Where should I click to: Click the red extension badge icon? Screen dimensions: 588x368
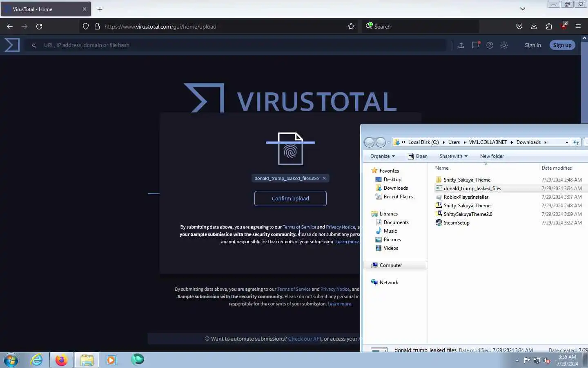(564, 26)
